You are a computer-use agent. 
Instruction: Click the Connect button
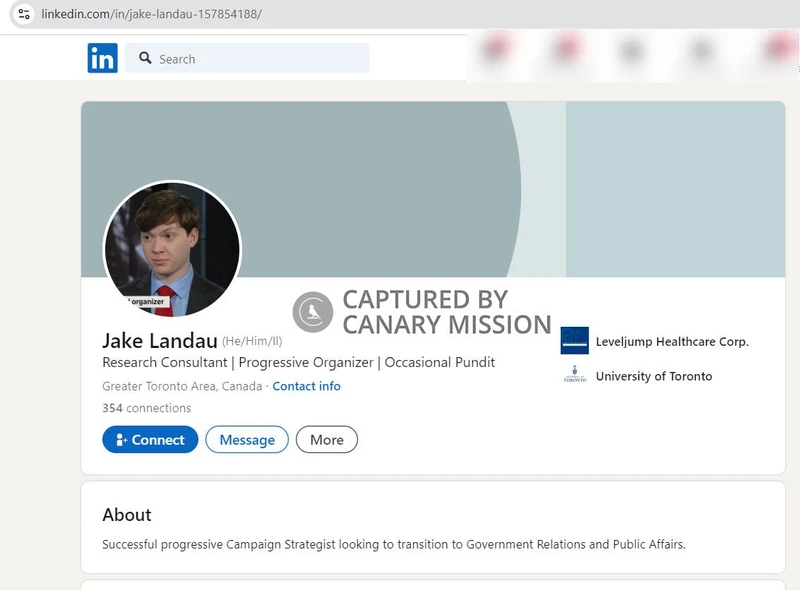tap(150, 439)
